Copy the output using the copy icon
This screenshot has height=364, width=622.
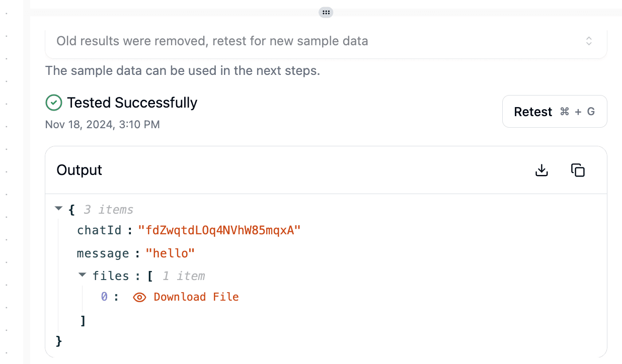[x=578, y=170]
